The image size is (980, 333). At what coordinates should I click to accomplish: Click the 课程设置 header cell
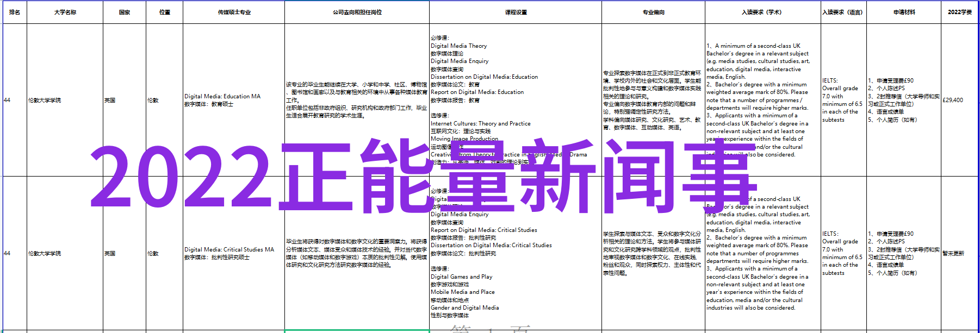click(x=516, y=12)
